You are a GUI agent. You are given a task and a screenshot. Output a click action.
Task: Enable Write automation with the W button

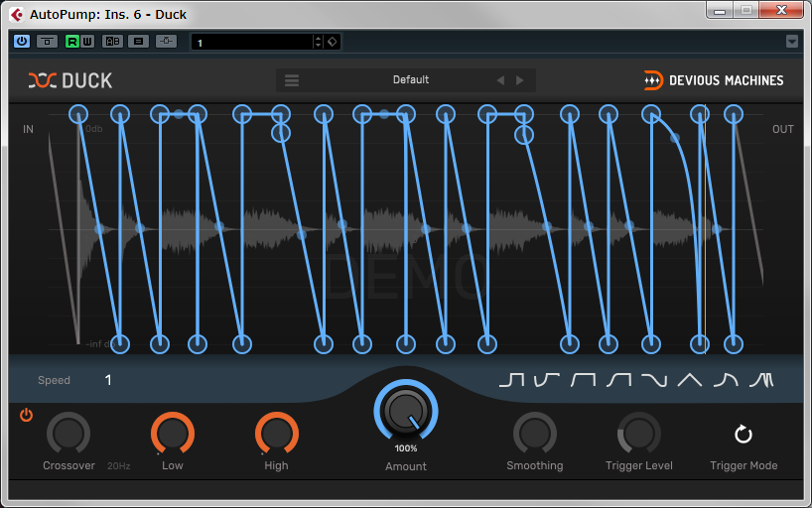tap(87, 42)
